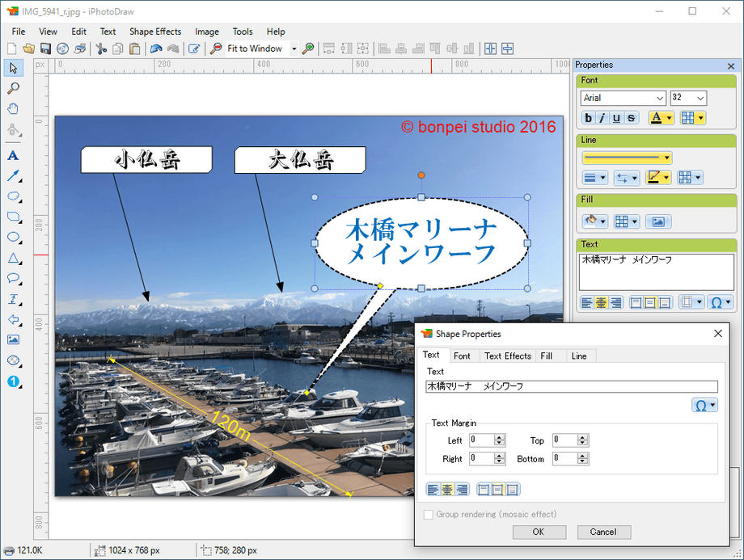Switch to the Line tab in Shape Properties
744x560 pixels.
coord(579,356)
